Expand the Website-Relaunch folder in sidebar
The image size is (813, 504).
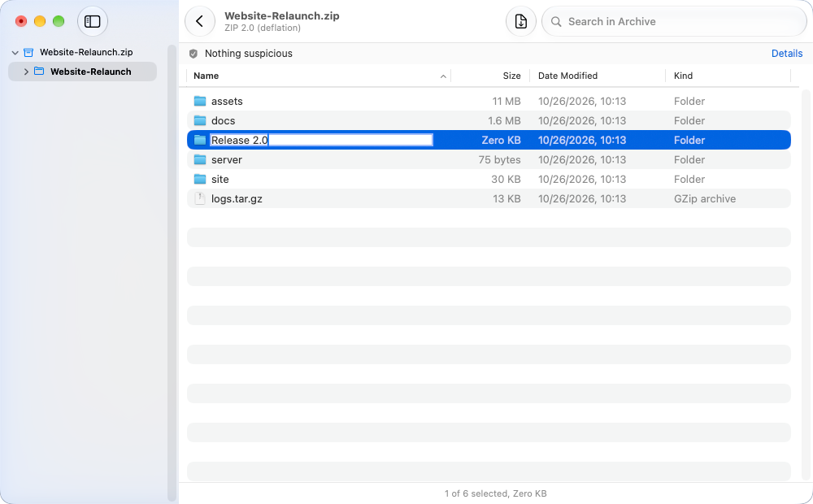click(26, 72)
